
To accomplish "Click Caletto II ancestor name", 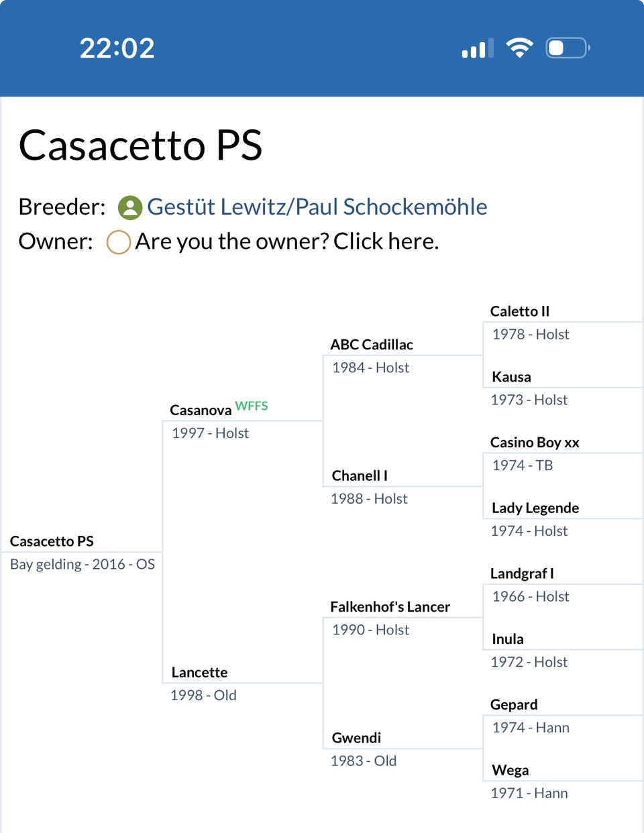I will (x=520, y=311).
